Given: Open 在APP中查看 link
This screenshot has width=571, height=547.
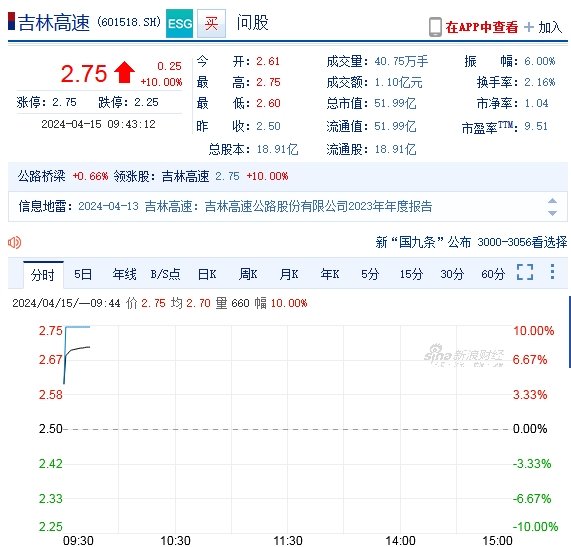Looking at the screenshot, I should tap(481, 27).
